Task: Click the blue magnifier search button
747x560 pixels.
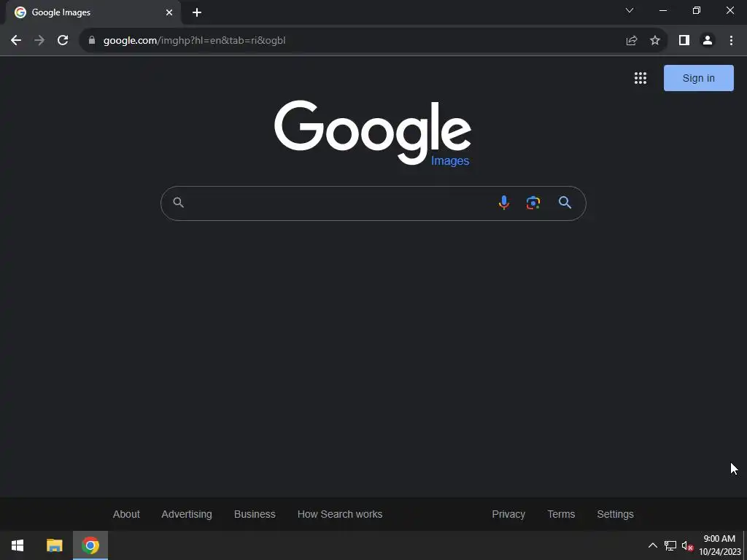Action: 565,203
